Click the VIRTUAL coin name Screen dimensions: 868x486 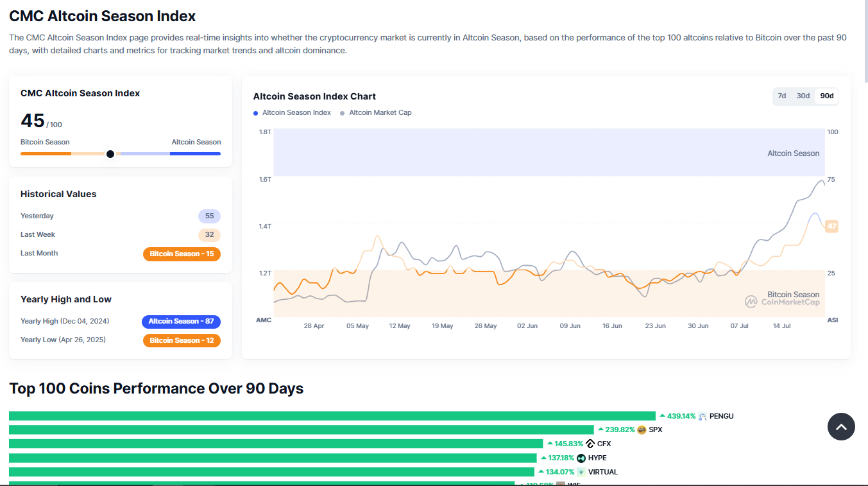(x=603, y=472)
